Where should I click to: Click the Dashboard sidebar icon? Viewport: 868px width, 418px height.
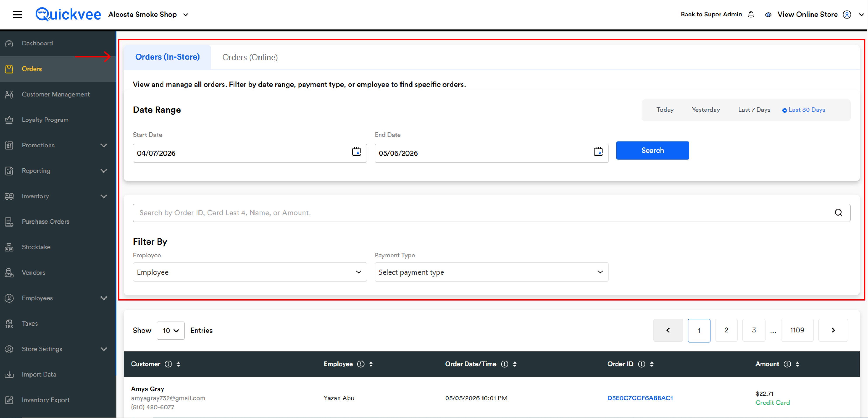click(9, 43)
